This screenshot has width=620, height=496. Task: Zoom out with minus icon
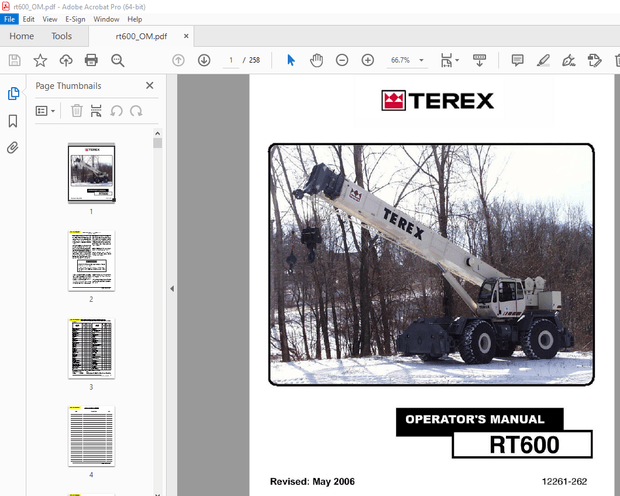342,60
